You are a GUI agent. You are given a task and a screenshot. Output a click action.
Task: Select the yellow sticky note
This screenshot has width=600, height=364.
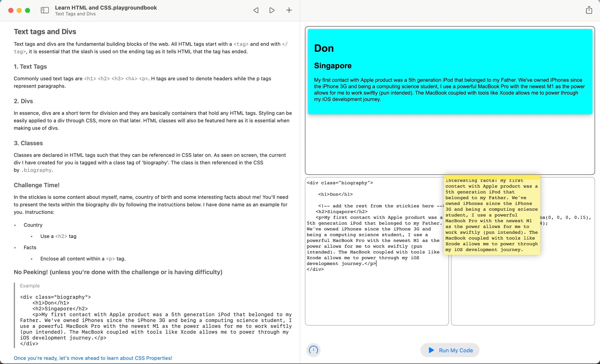pyautogui.click(x=492, y=215)
